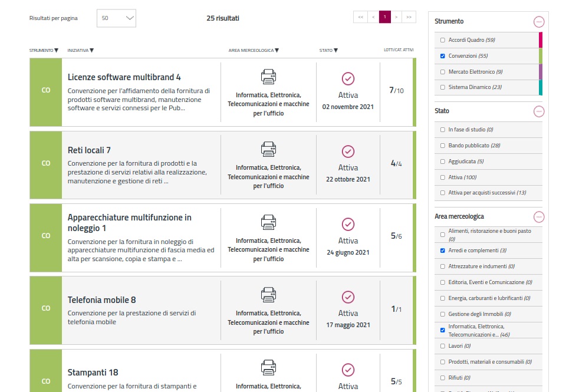The image size is (579, 392).
Task: Open Telefonia mobile 8 initiative
Action: point(102,300)
